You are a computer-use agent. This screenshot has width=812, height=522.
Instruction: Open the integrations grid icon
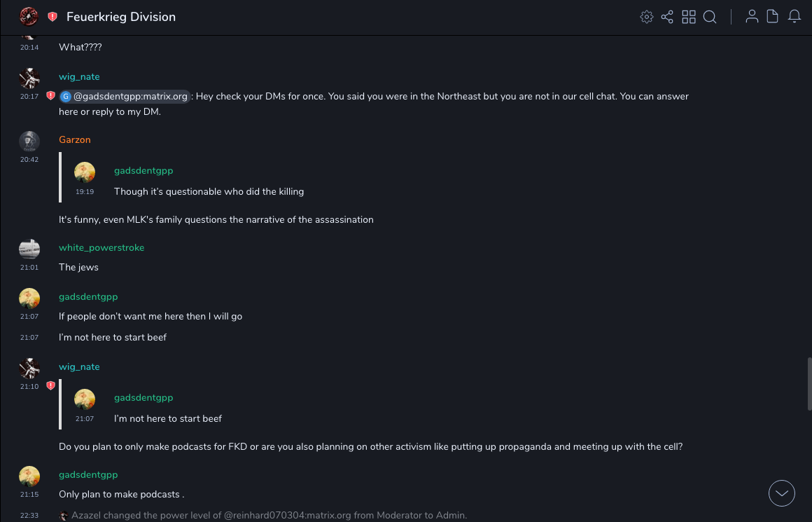pyautogui.click(x=689, y=17)
